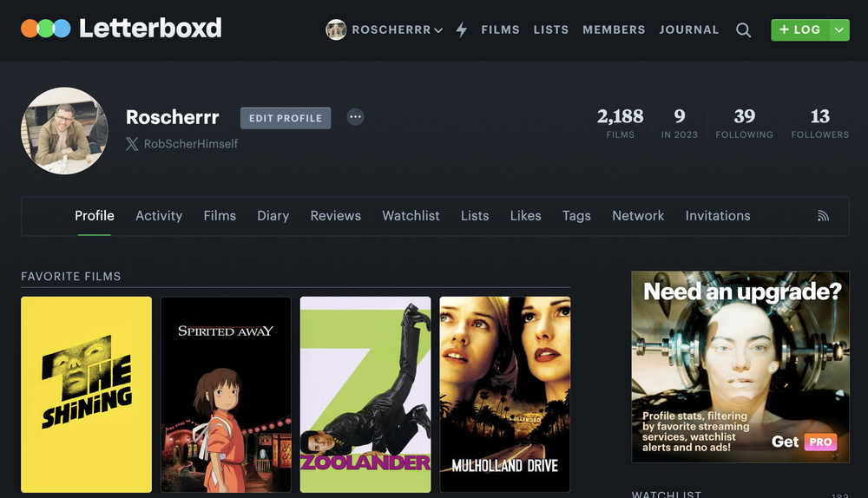
Task: Open the Need an upgrade ad banner
Action: 740,367
